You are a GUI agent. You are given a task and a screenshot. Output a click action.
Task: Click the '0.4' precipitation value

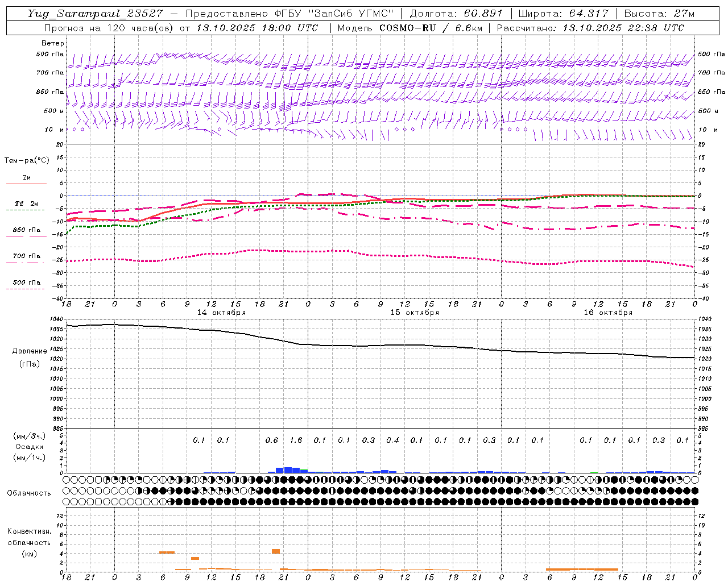coord(392,440)
